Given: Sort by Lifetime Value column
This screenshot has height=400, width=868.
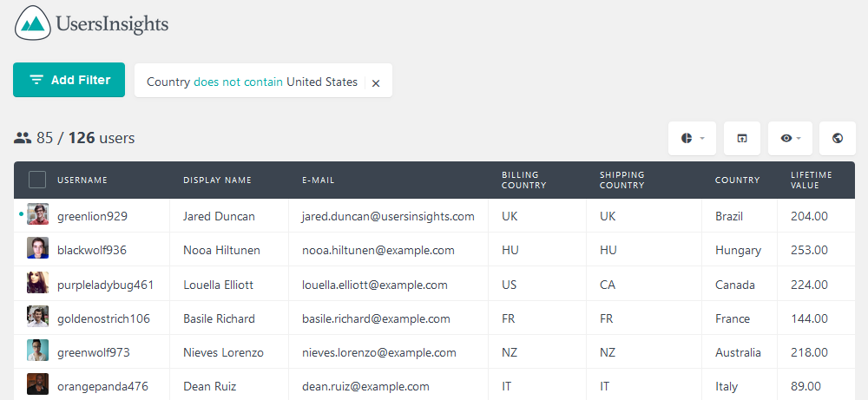Looking at the screenshot, I should 811,180.
